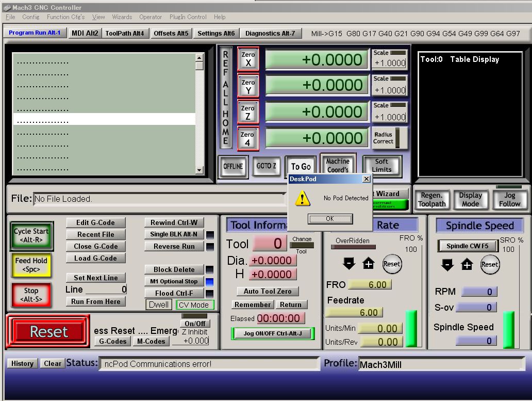
Task: Switch to ToolPath Alt4 tab
Action: [x=125, y=33]
